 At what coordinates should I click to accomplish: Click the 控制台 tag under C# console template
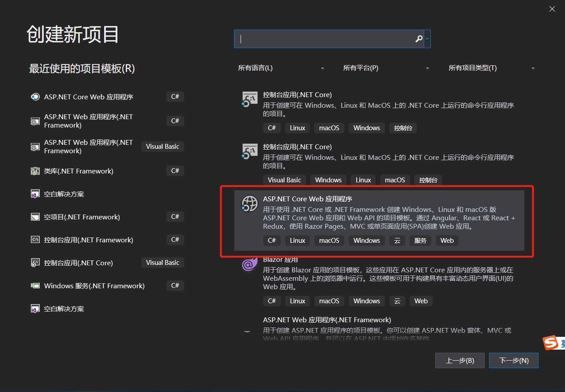pyautogui.click(x=403, y=128)
